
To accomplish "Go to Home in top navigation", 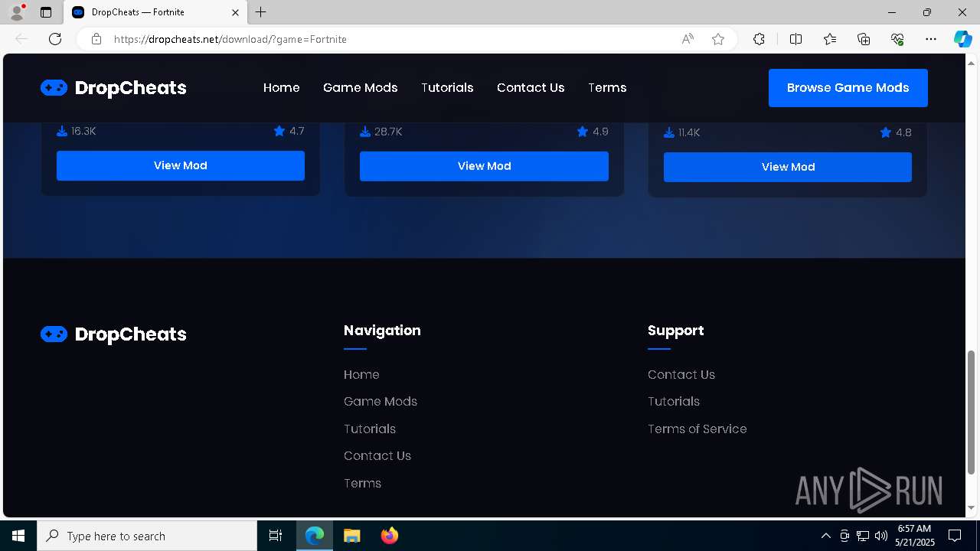I will click(x=282, y=88).
